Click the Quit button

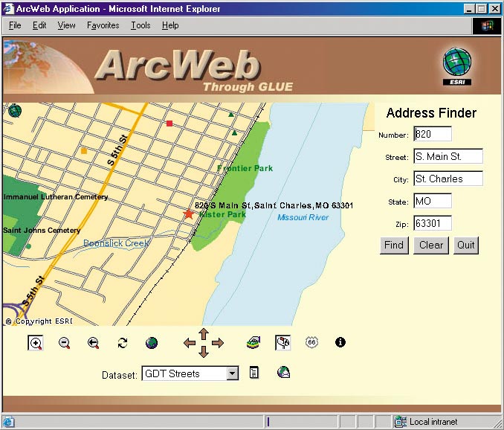[466, 246]
